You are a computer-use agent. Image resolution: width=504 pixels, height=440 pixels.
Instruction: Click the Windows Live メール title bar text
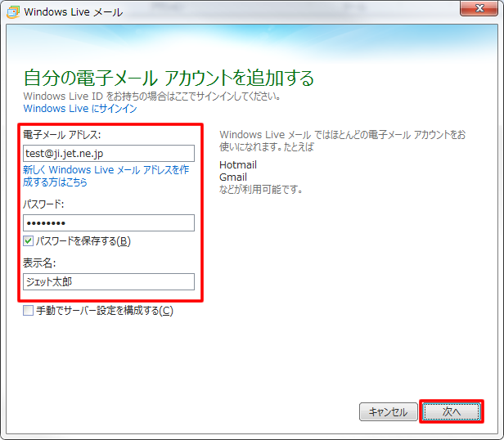click(x=74, y=11)
